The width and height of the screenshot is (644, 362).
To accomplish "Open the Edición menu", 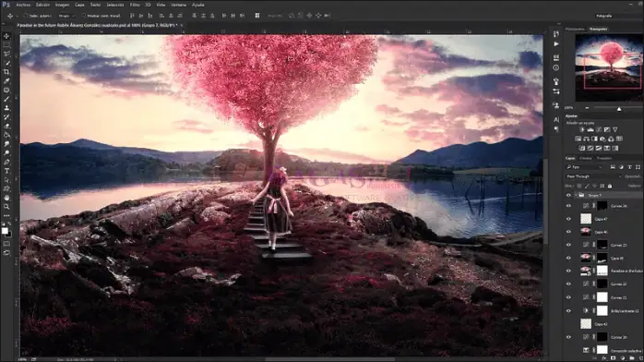I will pos(42,5).
